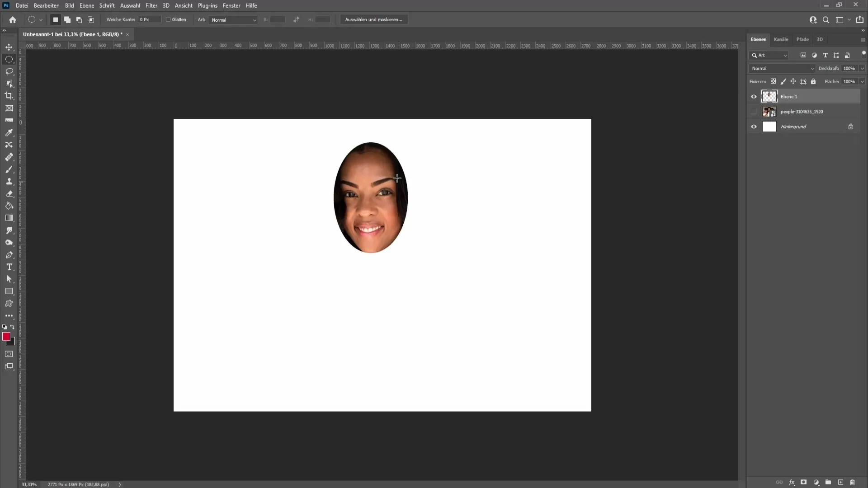Click Auswählen und maskieren button
The width and height of the screenshot is (868, 488).
(374, 20)
